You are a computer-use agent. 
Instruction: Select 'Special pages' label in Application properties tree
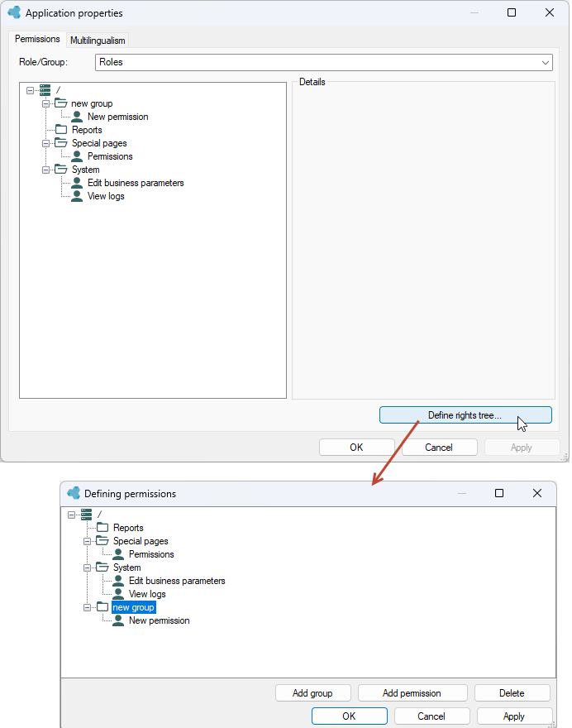click(x=99, y=143)
